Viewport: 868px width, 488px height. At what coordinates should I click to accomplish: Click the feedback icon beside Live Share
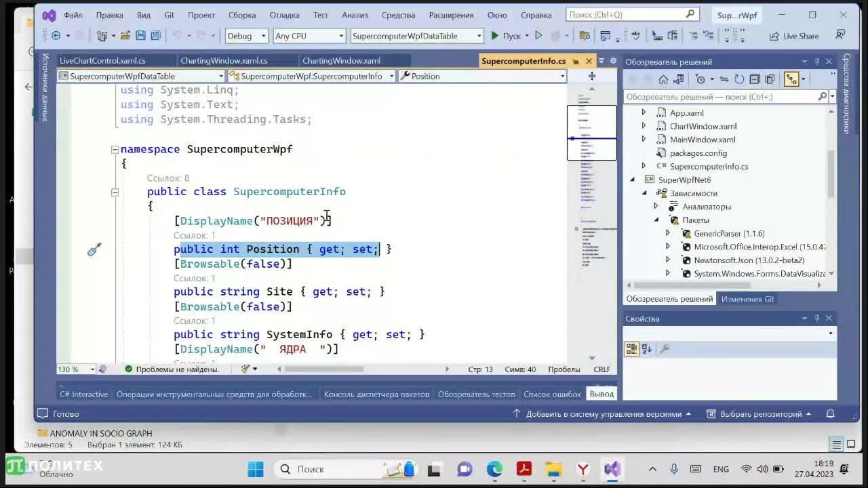click(840, 35)
